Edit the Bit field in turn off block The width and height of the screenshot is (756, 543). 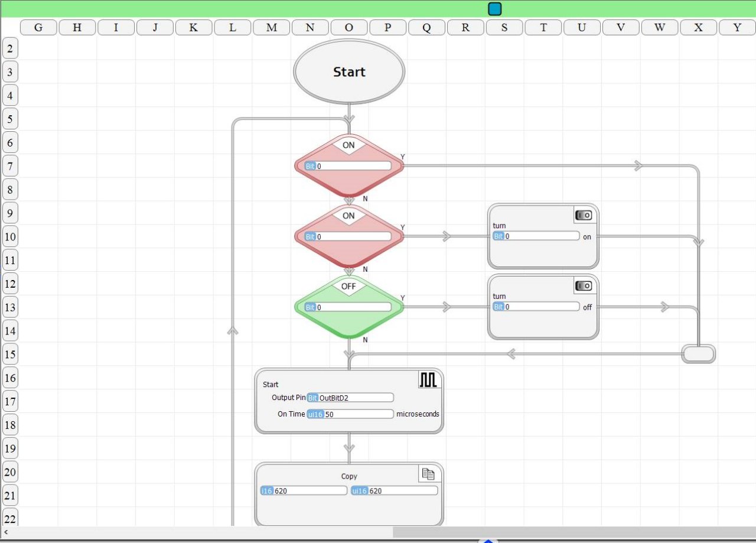[x=536, y=307]
